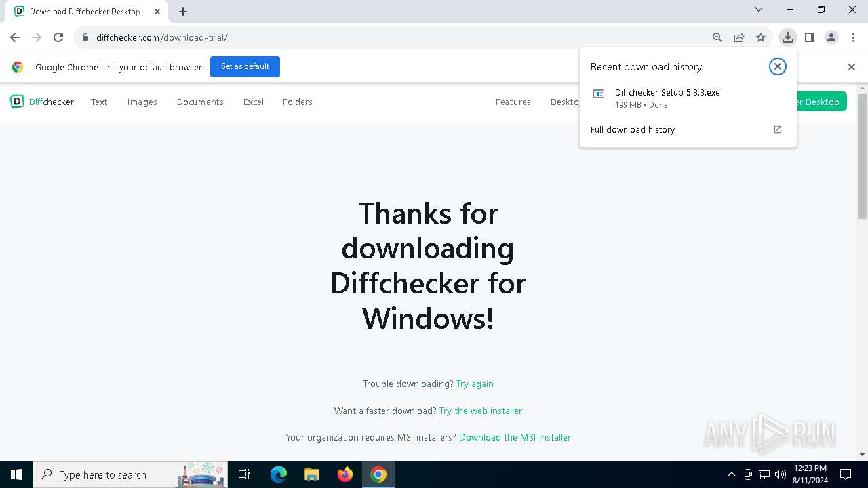
Task: Click the browser forward arrow
Action: [x=37, y=37]
